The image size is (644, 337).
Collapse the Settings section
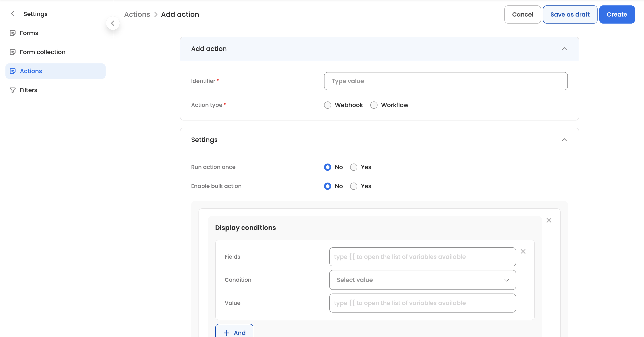(x=564, y=140)
